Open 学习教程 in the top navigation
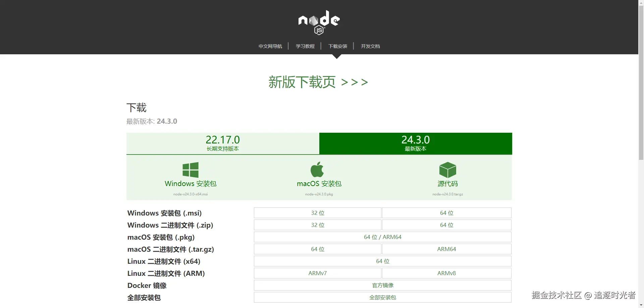The width and height of the screenshot is (644, 308). pos(305,46)
